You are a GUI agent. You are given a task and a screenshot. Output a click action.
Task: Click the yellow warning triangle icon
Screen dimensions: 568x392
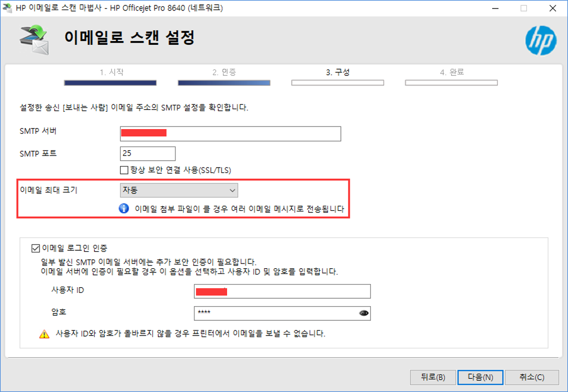pyautogui.click(x=44, y=334)
